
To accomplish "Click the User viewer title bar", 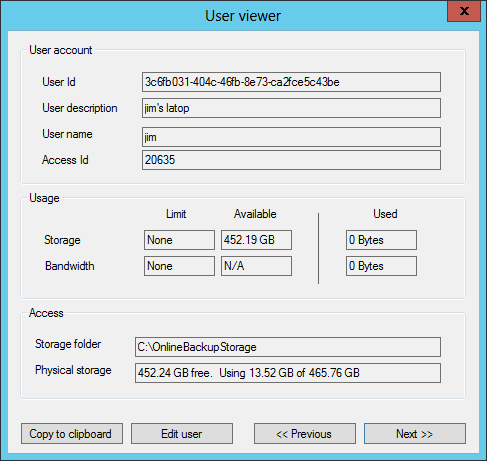I will (243, 16).
